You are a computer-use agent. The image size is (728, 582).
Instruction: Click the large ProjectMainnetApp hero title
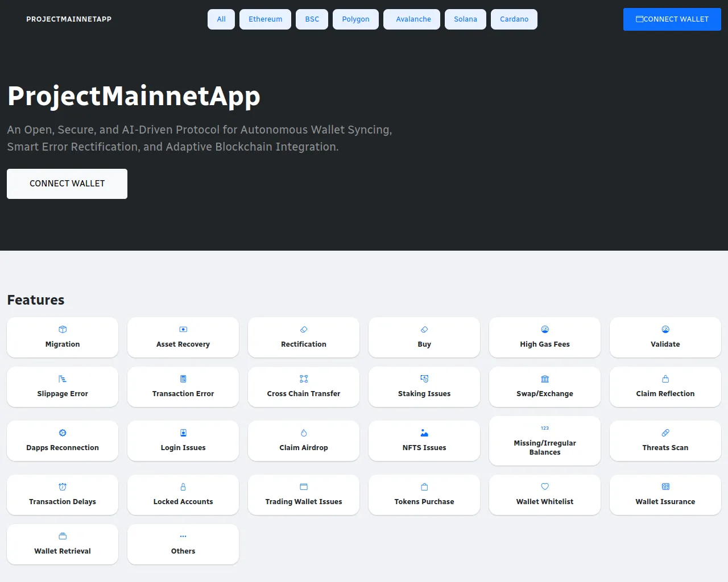pyautogui.click(x=134, y=96)
